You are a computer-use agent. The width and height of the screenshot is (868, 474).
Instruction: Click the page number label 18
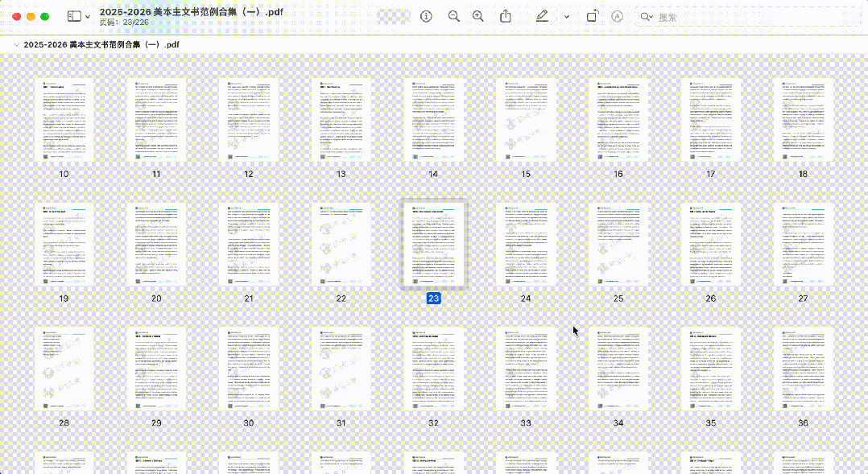(x=804, y=174)
